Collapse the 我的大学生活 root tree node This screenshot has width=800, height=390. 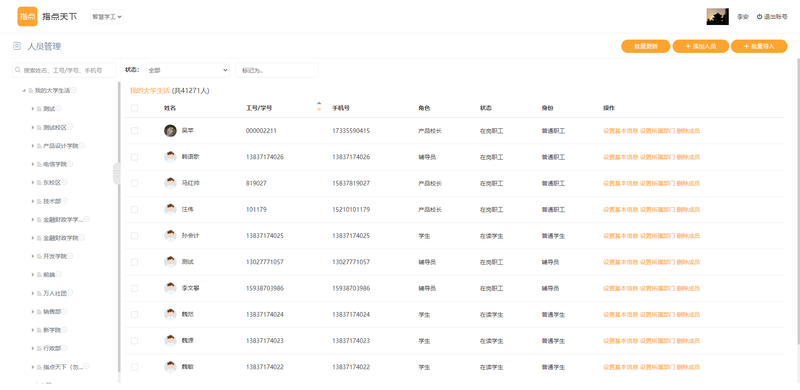24,90
